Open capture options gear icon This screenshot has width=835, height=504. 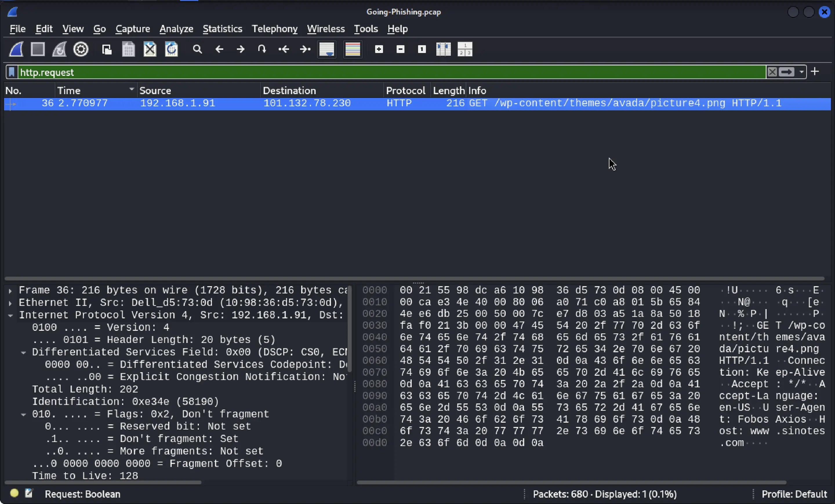(x=81, y=50)
